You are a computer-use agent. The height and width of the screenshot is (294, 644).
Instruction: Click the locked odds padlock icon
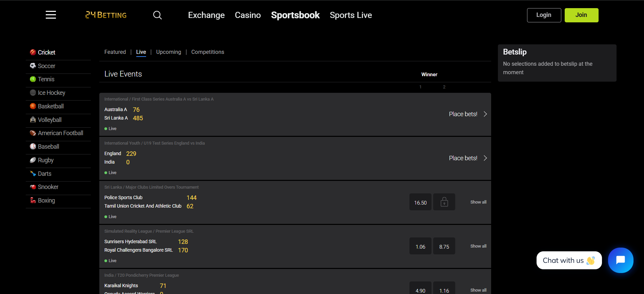[x=444, y=202]
